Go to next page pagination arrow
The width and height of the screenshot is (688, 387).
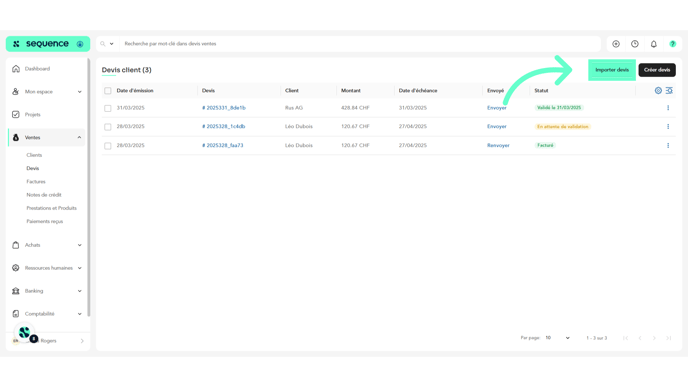654,338
